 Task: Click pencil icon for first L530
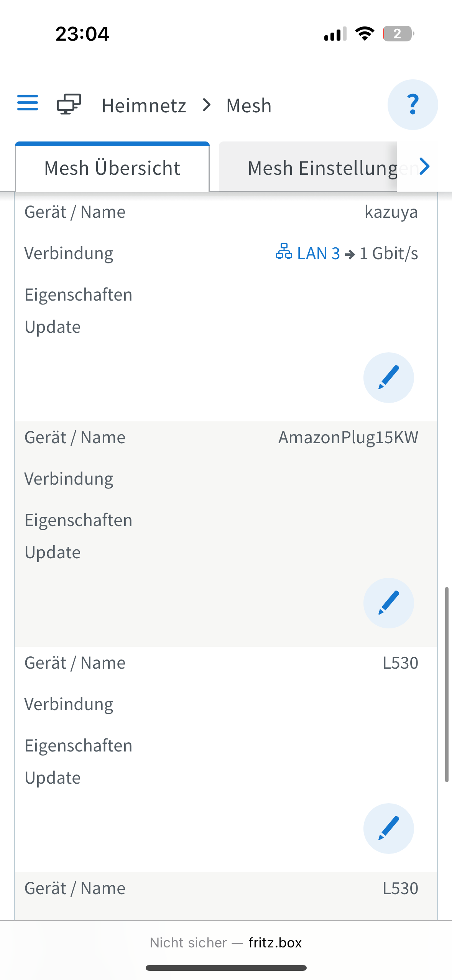pos(388,829)
